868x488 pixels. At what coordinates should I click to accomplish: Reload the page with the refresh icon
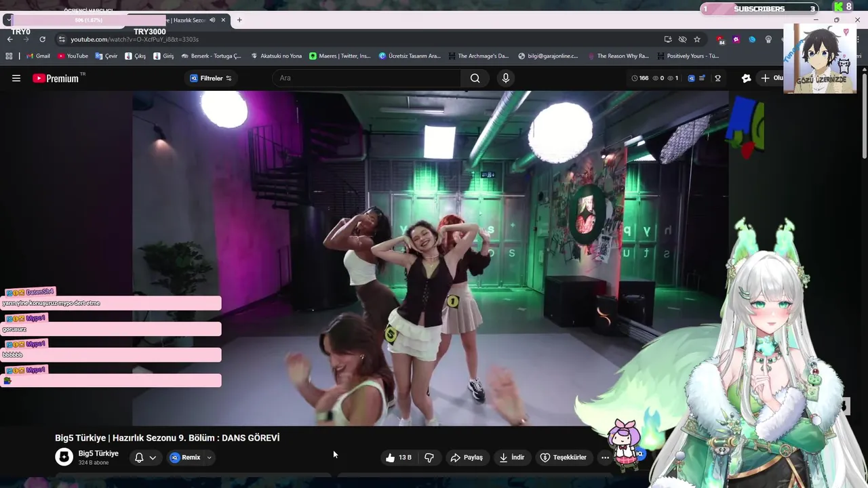(42, 39)
